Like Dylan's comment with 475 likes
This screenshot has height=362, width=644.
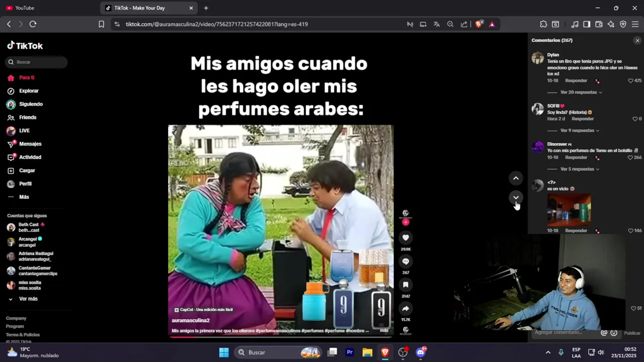click(630, 80)
